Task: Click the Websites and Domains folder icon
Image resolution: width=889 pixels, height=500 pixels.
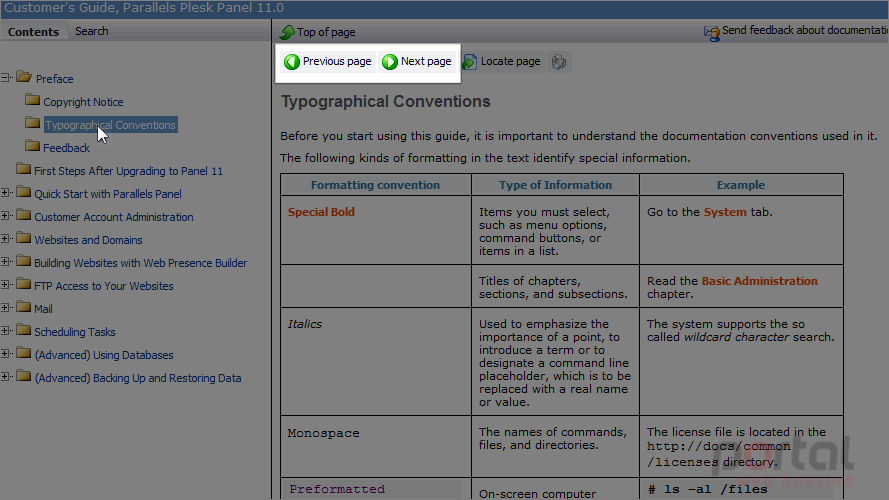Action: [x=24, y=238]
